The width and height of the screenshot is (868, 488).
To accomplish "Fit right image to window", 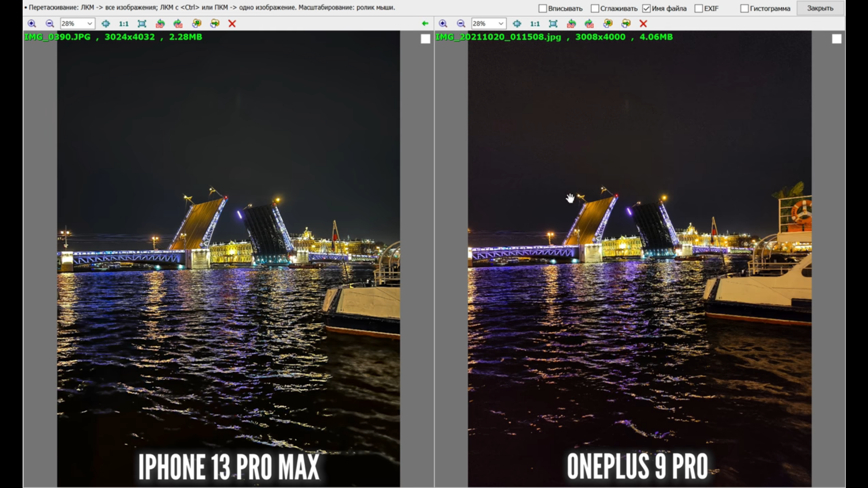I will (553, 23).
